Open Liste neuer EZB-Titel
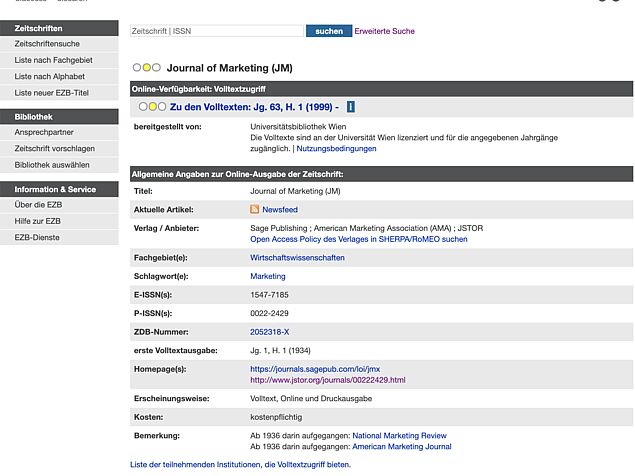Screen dimensions: 635x476 pos(59,93)
